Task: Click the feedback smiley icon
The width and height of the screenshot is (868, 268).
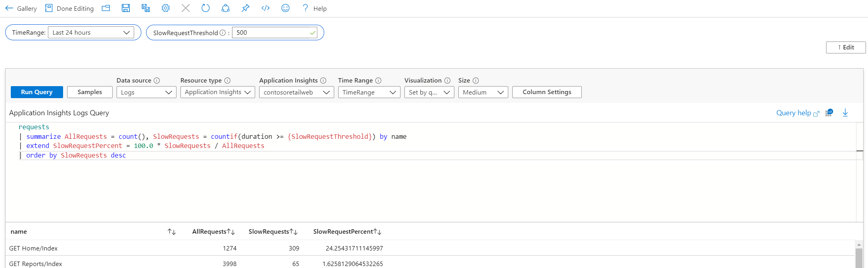Action: click(285, 8)
